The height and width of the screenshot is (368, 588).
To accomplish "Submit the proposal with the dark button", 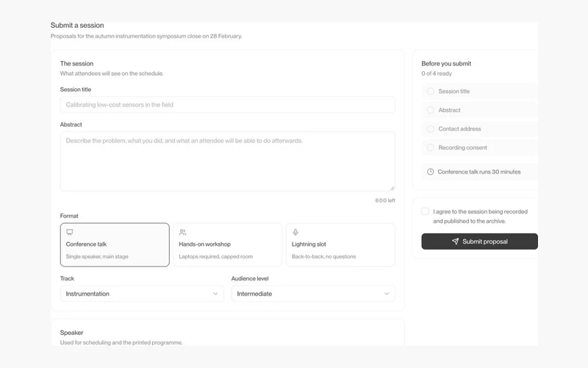I will click(480, 241).
